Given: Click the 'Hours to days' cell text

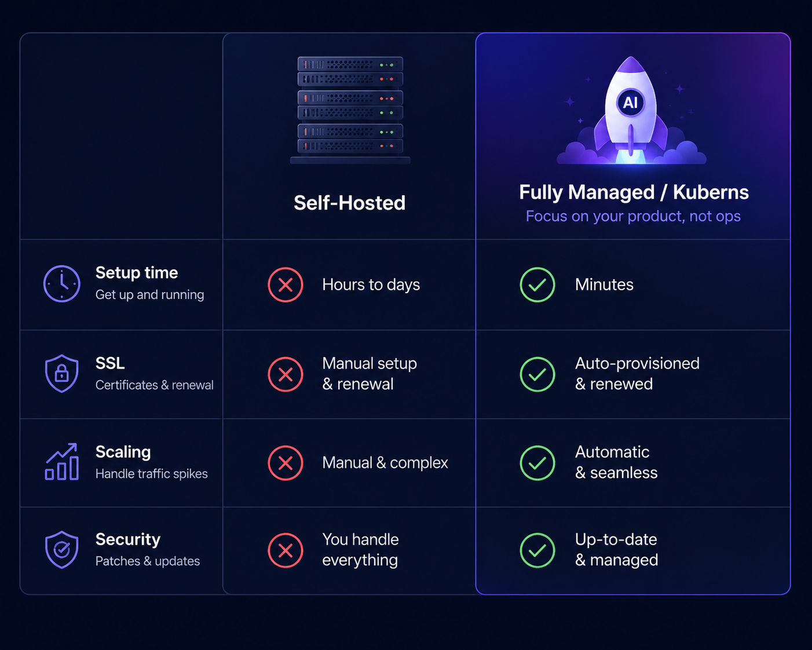Looking at the screenshot, I should point(371,285).
